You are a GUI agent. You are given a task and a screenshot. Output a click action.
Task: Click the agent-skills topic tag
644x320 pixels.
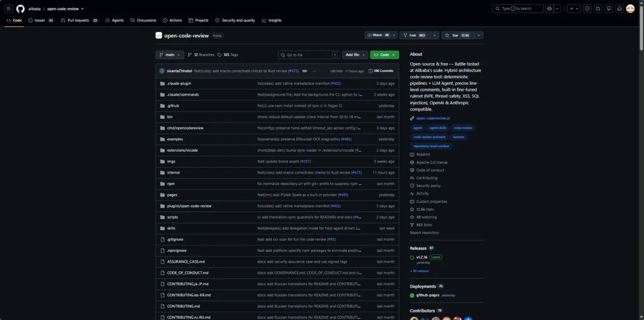(x=438, y=128)
